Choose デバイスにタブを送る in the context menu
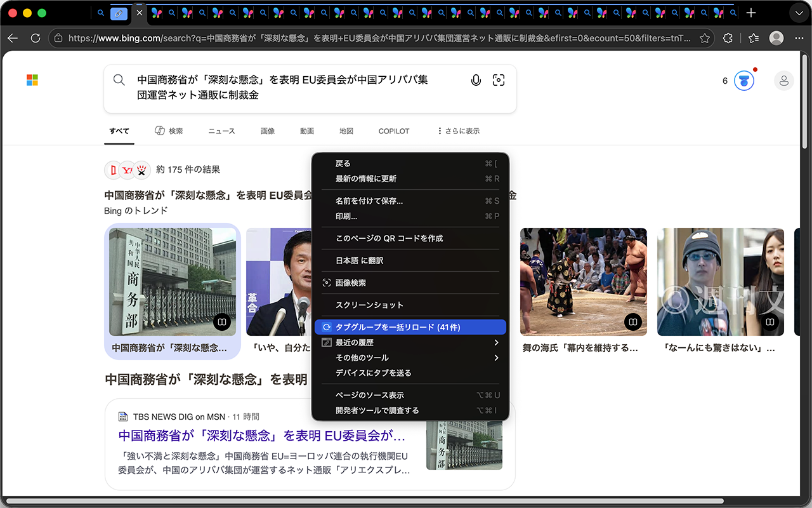 [410, 373]
